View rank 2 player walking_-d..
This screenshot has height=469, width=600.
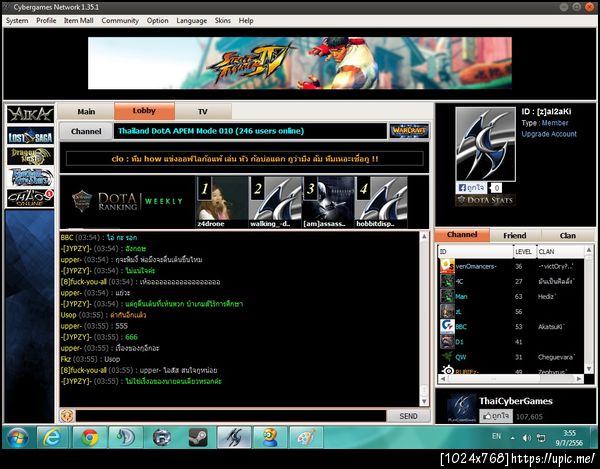(275, 202)
